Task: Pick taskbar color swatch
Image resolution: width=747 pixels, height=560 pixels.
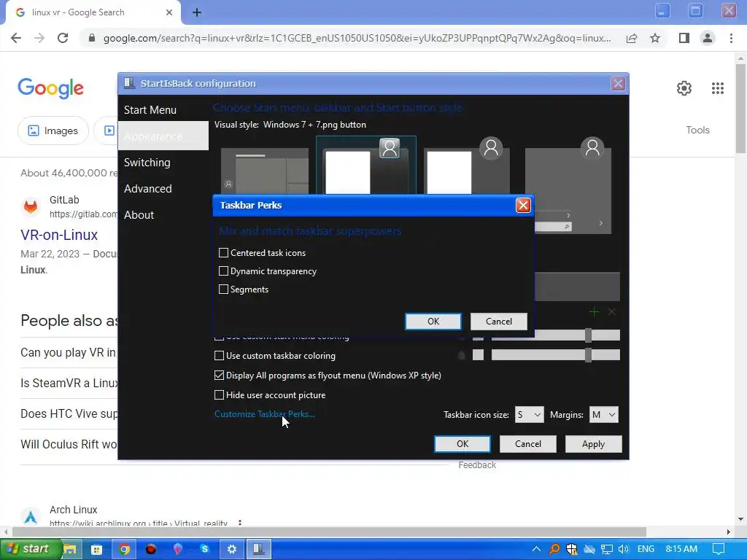Action: point(478,355)
